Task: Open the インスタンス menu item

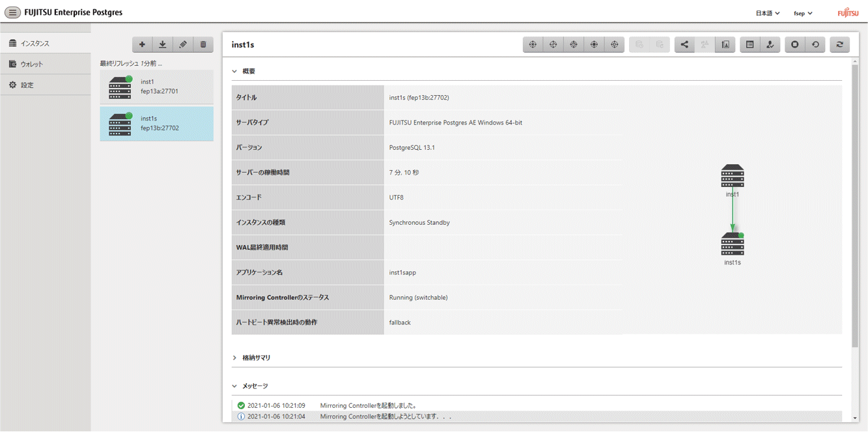Action: coord(46,43)
